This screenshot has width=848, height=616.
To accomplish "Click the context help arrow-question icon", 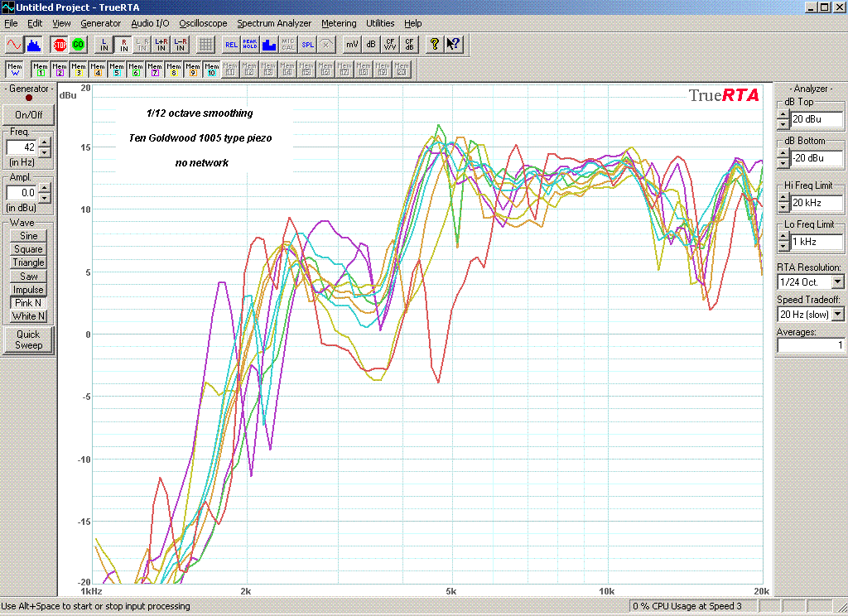I will 454,45.
